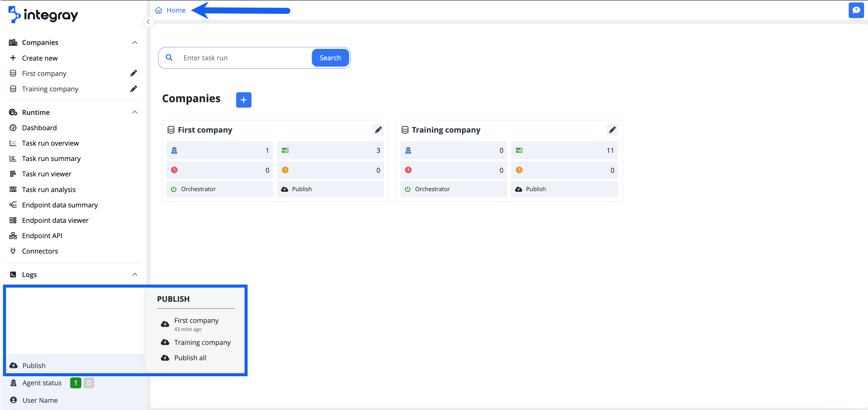Open the chat help bubble top right

point(856,10)
